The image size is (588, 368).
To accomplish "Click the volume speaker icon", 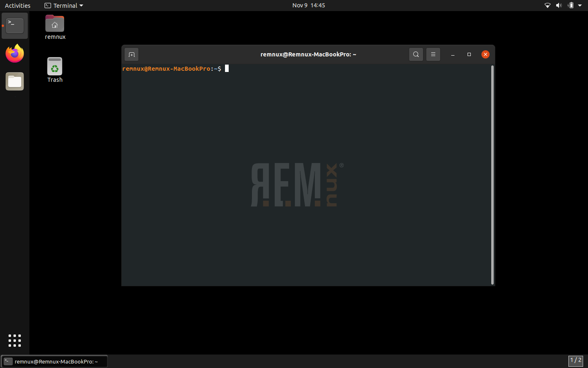I will [559, 5].
